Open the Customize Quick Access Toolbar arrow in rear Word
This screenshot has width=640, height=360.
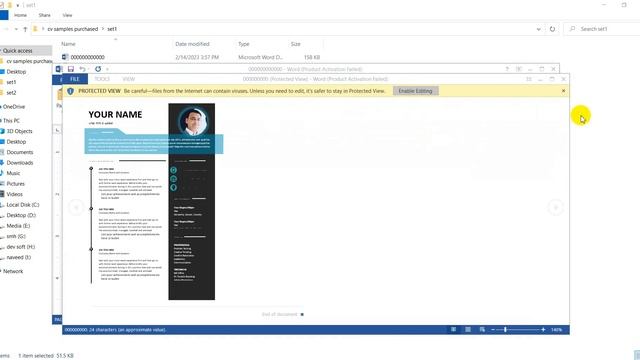tap(107, 69)
